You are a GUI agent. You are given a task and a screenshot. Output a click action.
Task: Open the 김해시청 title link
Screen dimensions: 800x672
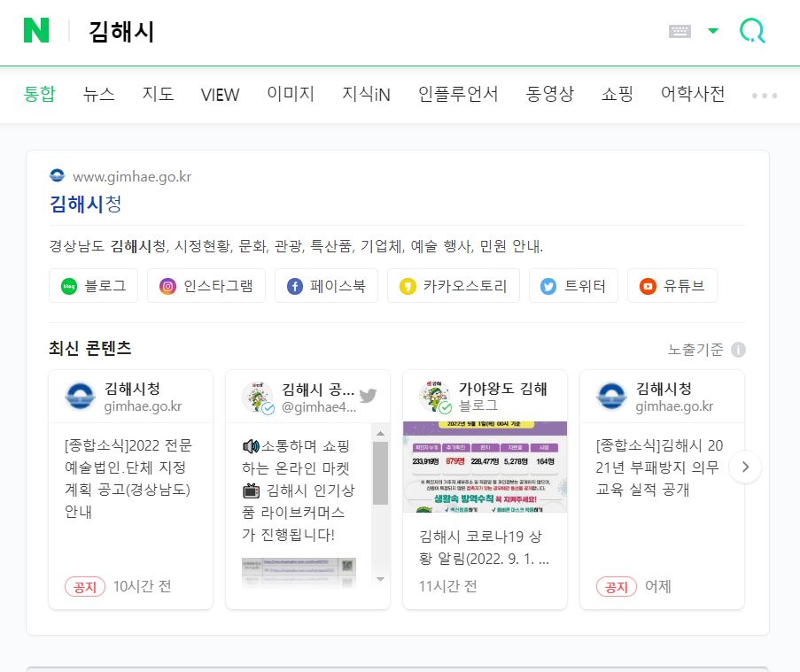point(85,204)
